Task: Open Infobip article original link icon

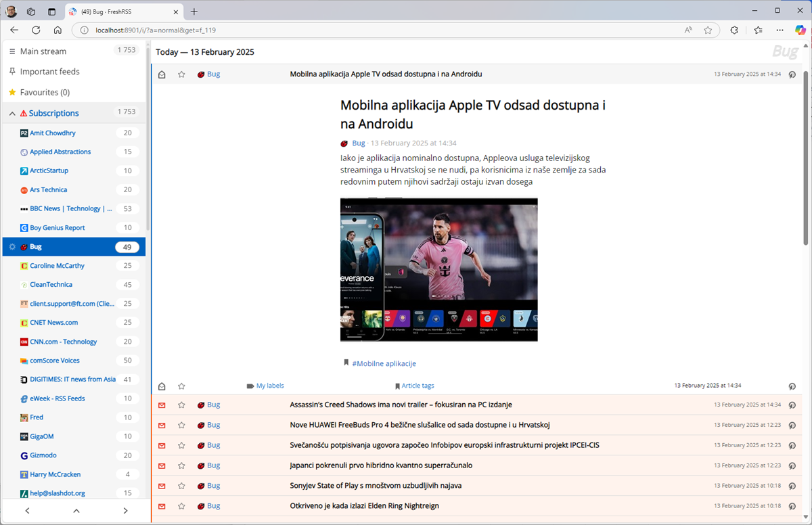Action: (792, 445)
